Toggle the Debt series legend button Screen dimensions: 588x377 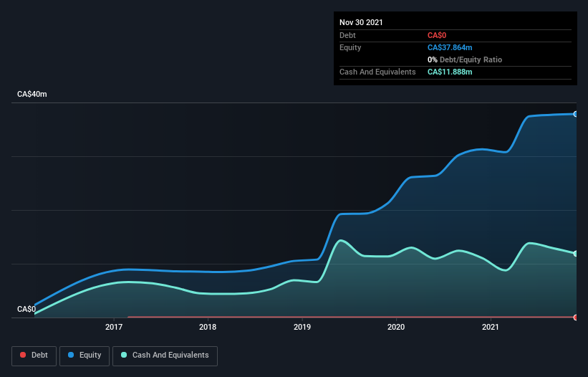(x=34, y=355)
